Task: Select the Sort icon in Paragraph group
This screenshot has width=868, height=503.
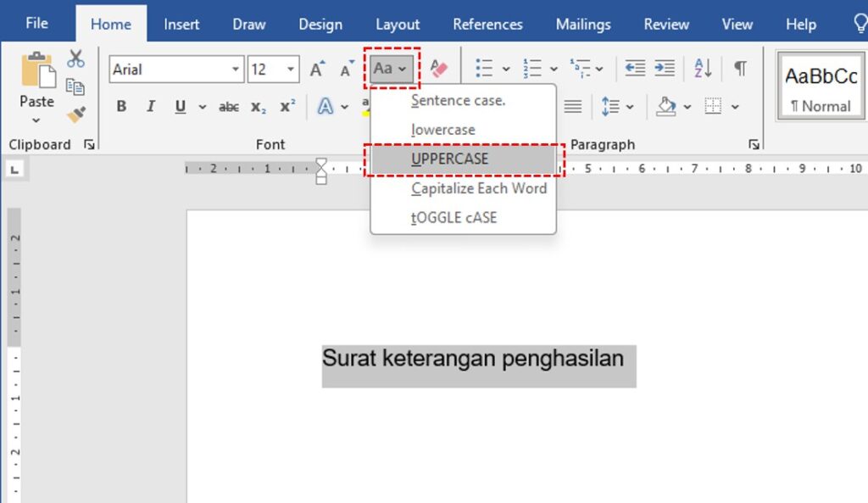Action: pos(702,68)
